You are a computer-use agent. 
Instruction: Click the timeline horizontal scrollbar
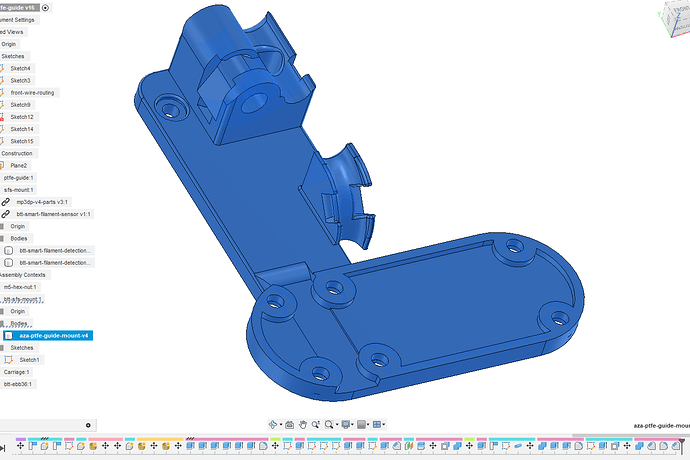(x=629, y=436)
